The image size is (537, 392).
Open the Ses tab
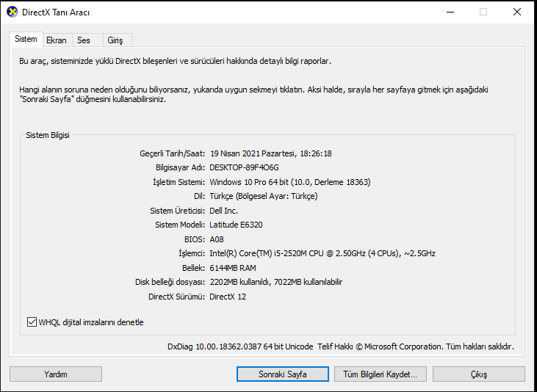(87, 40)
